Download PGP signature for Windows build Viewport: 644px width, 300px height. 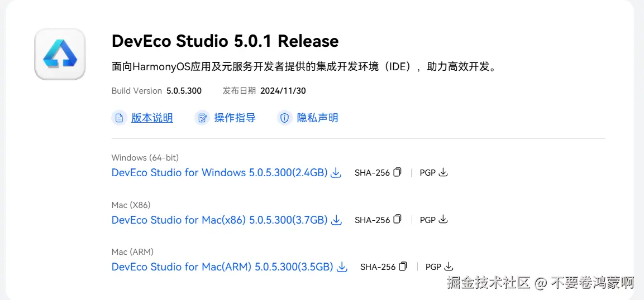pyautogui.click(x=443, y=172)
